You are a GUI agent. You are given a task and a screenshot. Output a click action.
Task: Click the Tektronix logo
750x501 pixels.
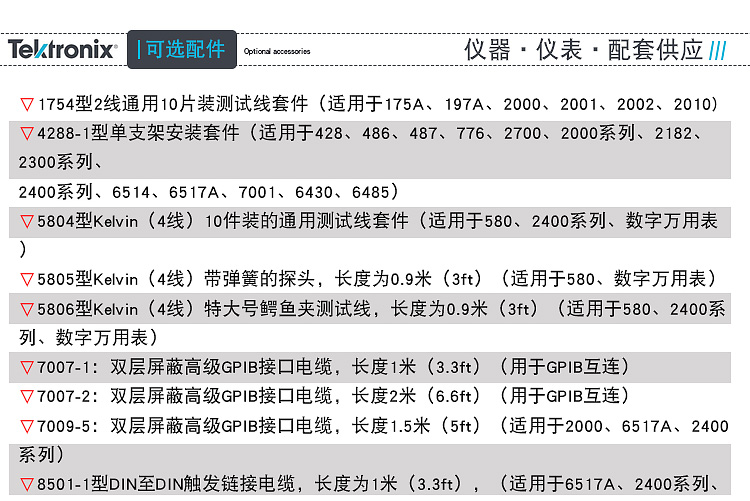[x=62, y=49]
